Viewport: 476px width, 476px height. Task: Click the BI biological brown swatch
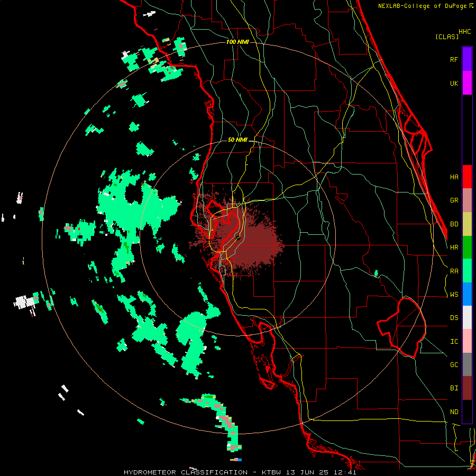(x=467, y=388)
